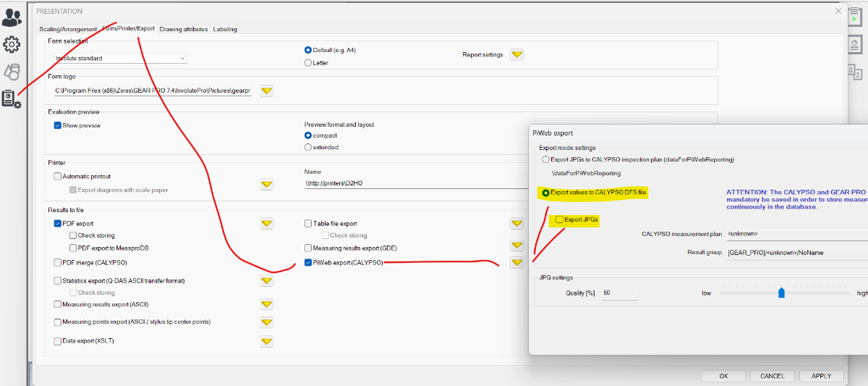Select Letter paper format radio button

(x=308, y=63)
